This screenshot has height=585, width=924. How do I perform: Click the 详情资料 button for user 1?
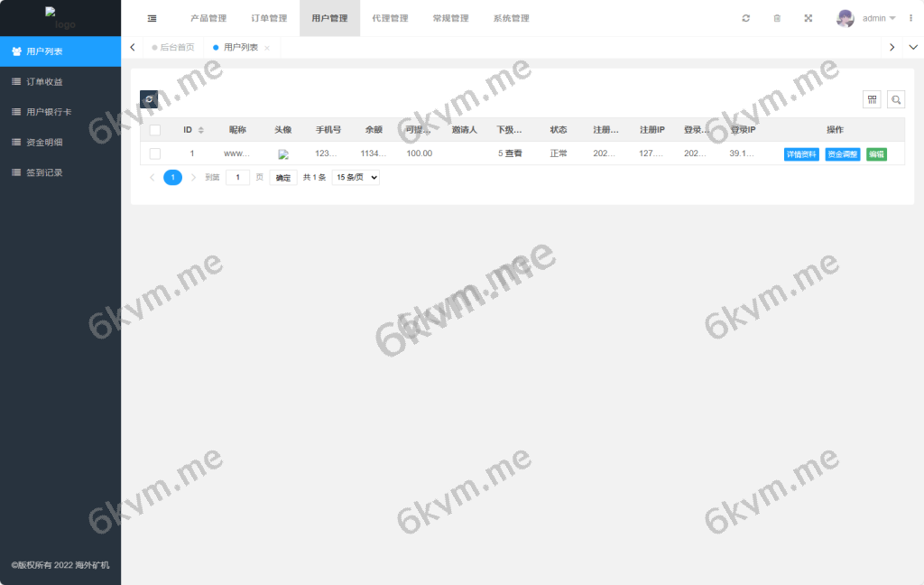click(x=801, y=153)
